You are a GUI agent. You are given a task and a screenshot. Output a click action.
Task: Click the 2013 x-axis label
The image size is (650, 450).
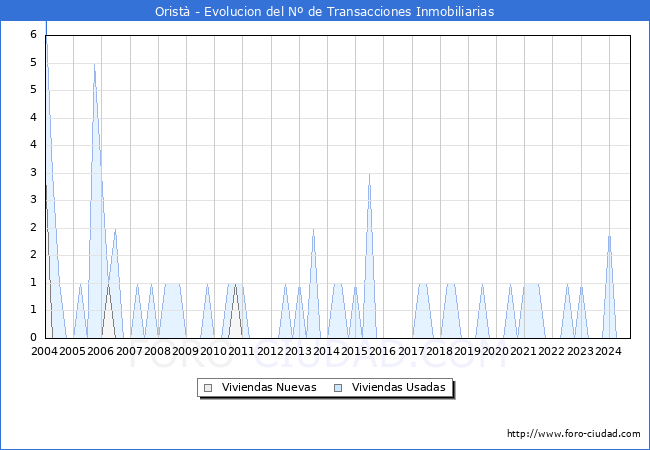(298, 351)
